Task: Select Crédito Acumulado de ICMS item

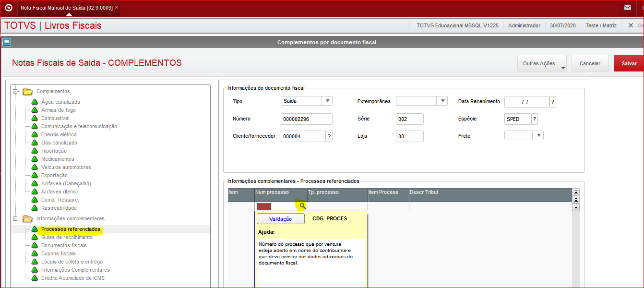Action: coord(73,278)
